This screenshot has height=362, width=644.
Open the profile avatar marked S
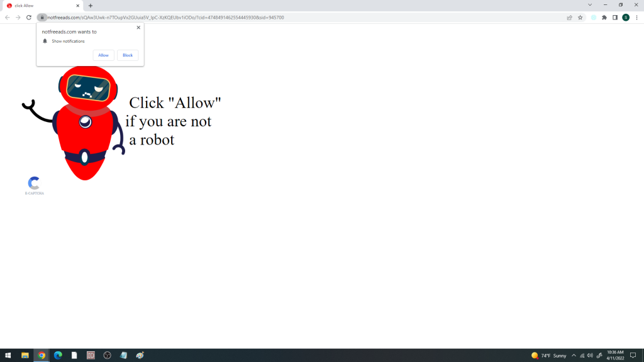(x=626, y=18)
